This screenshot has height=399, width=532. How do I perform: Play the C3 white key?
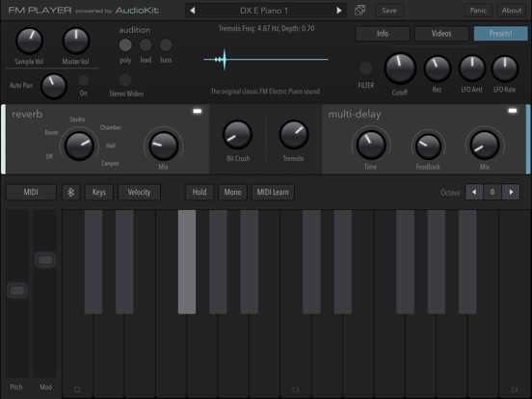(x=295, y=357)
